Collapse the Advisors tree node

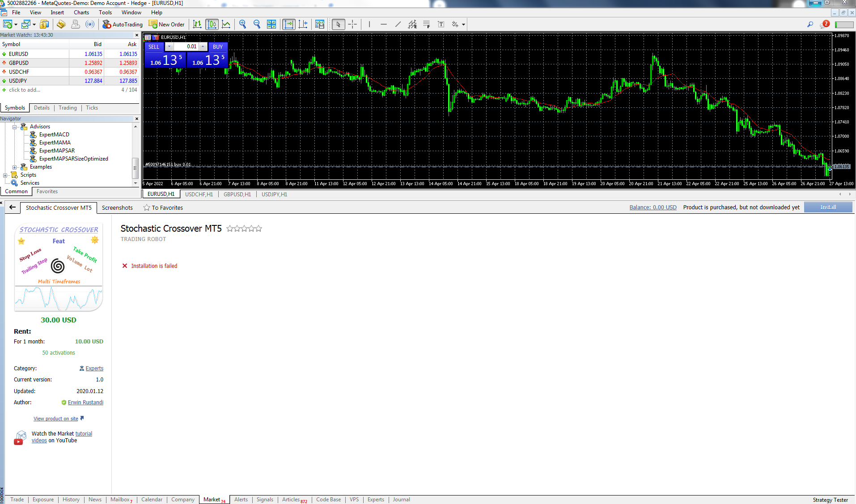(15, 127)
